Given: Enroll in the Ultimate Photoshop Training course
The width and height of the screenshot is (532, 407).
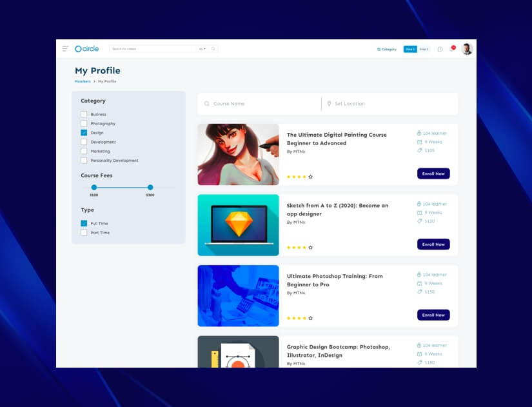Looking at the screenshot, I should tap(433, 315).
